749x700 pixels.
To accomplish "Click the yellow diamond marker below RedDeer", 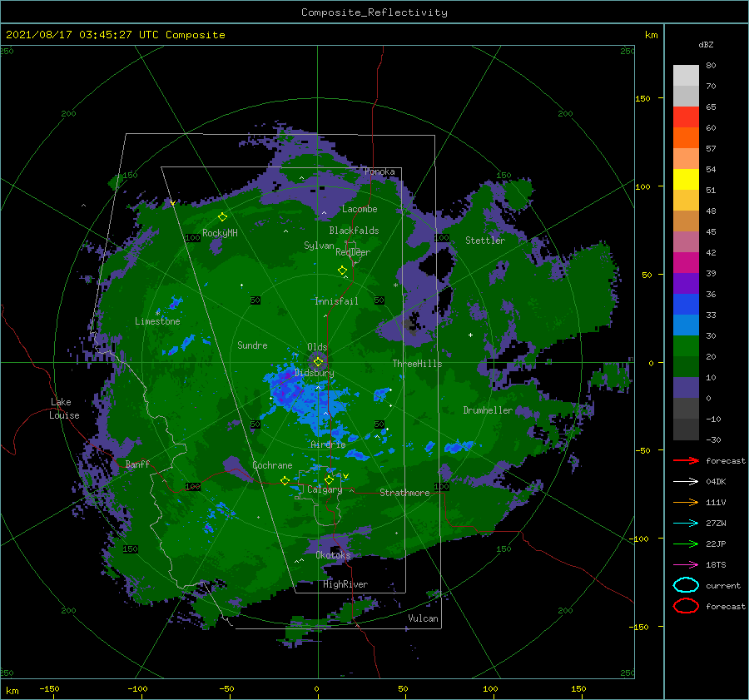I will coord(343,271).
